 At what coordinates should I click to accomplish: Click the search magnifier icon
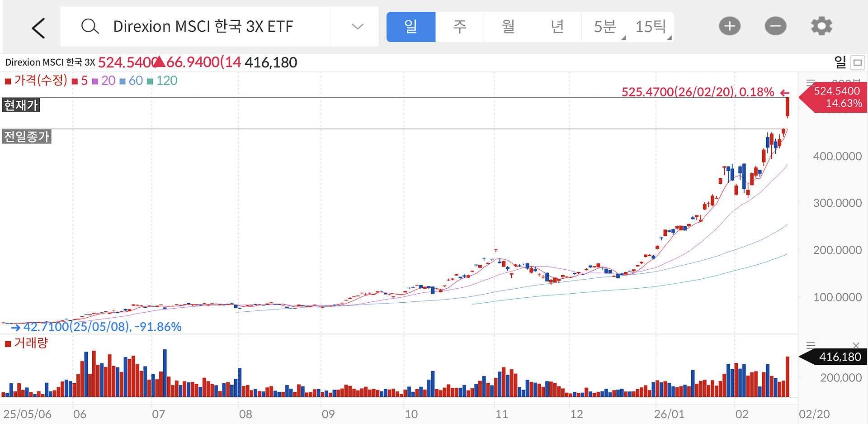[90, 27]
